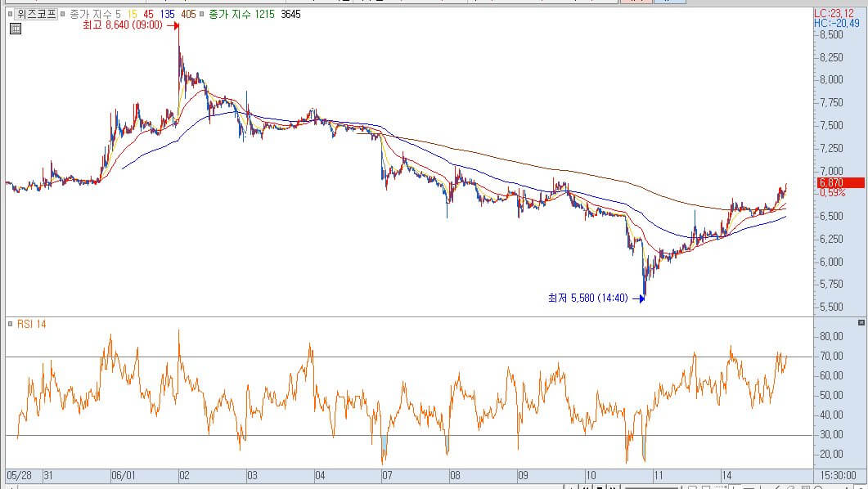This screenshot has height=489, width=868.
Task: Select the 135 moving average period
Action: click(x=167, y=15)
